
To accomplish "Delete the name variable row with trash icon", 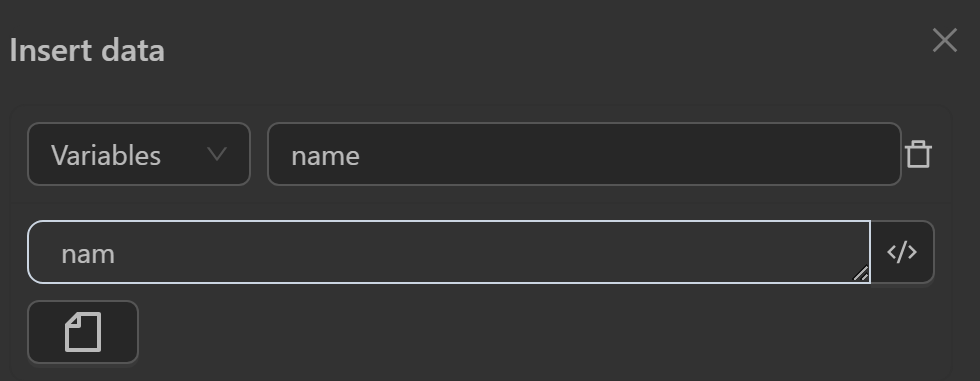I will 918,154.
